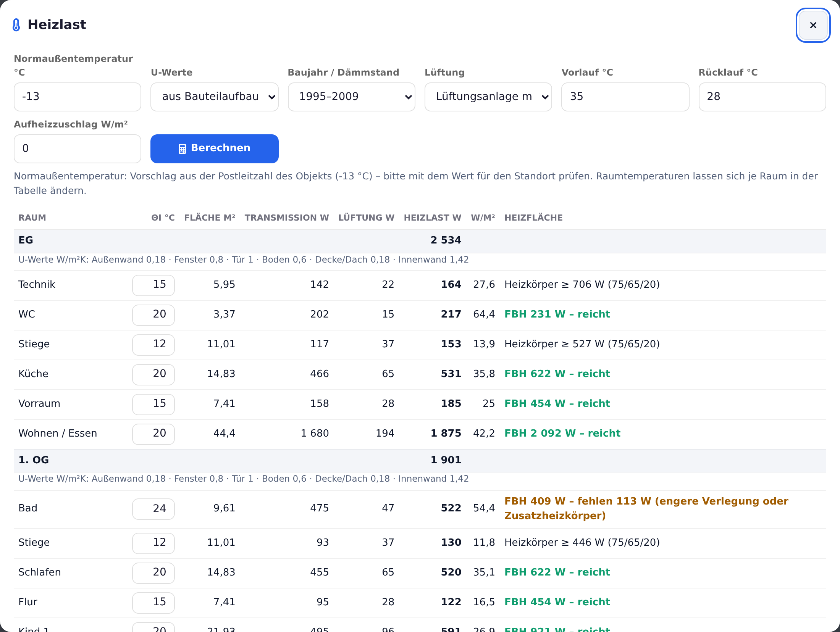The image size is (840, 632).
Task: Edit room temperature for Vorraum
Action: coord(153,404)
